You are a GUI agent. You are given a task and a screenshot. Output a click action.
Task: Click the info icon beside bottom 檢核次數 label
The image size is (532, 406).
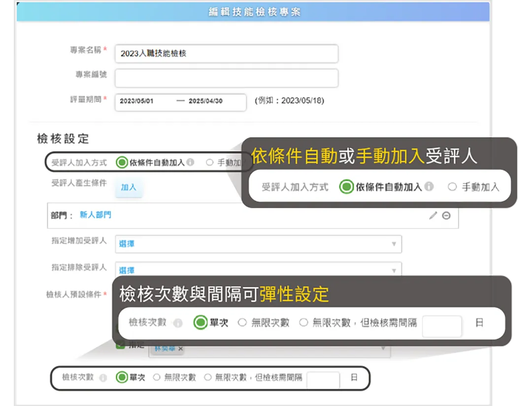click(102, 377)
